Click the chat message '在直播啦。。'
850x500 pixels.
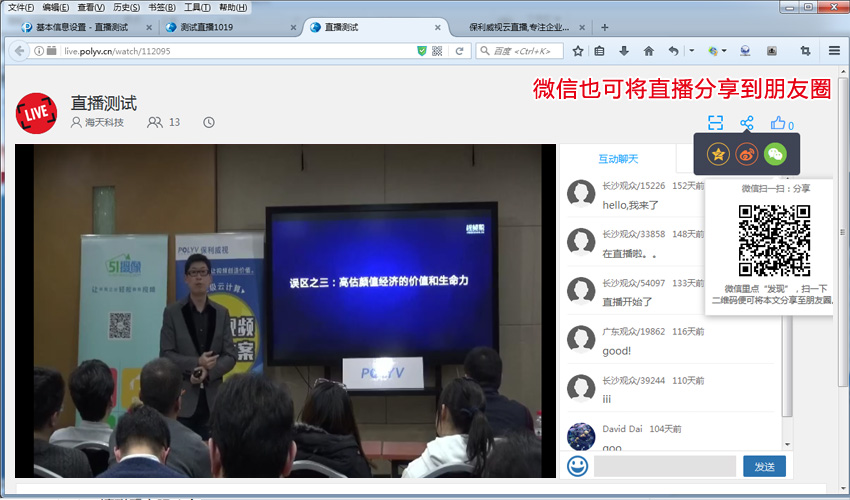click(629, 253)
